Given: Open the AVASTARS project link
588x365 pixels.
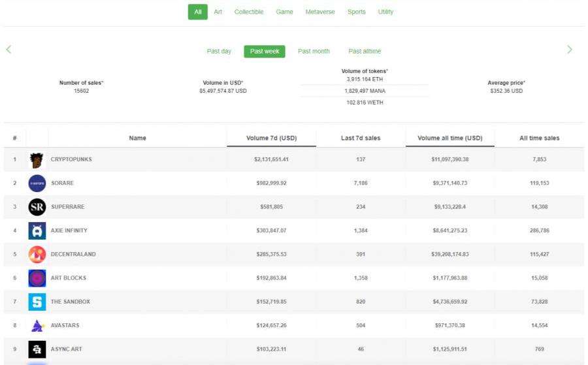Looking at the screenshot, I should (x=65, y=325).
